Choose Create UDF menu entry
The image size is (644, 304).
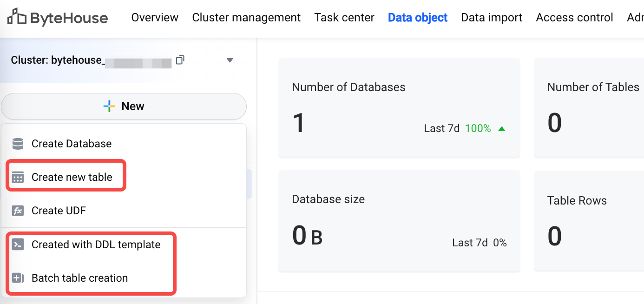(x=59, y=211)
